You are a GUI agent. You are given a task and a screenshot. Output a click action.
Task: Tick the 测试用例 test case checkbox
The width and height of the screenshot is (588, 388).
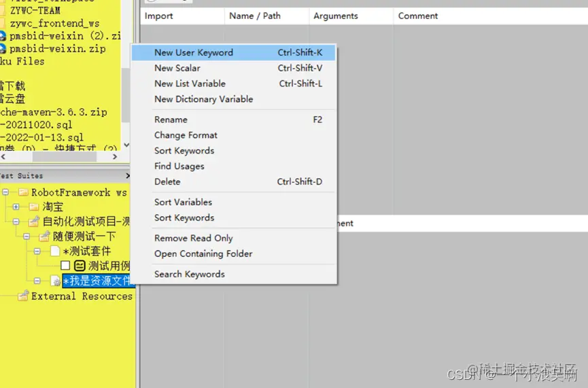(65, 266)
